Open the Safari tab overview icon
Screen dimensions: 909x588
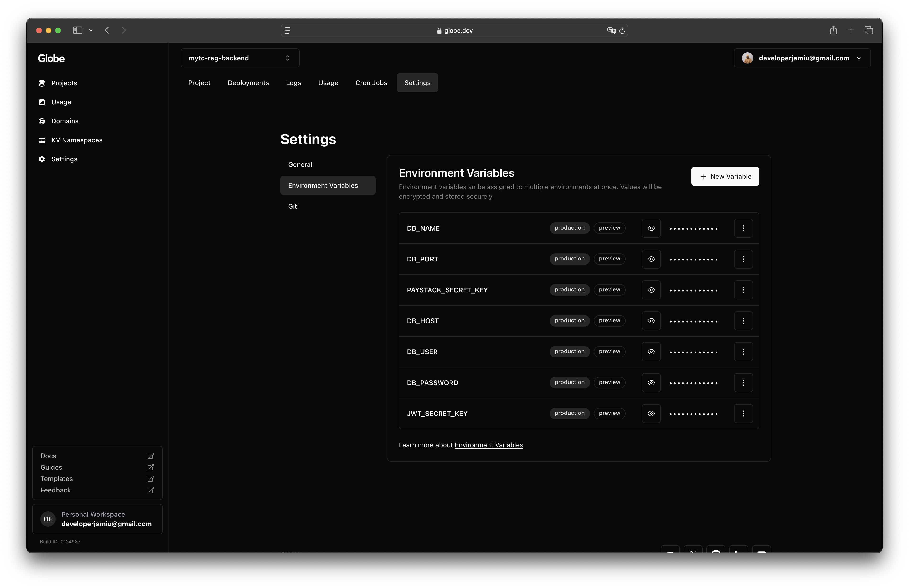869,31
